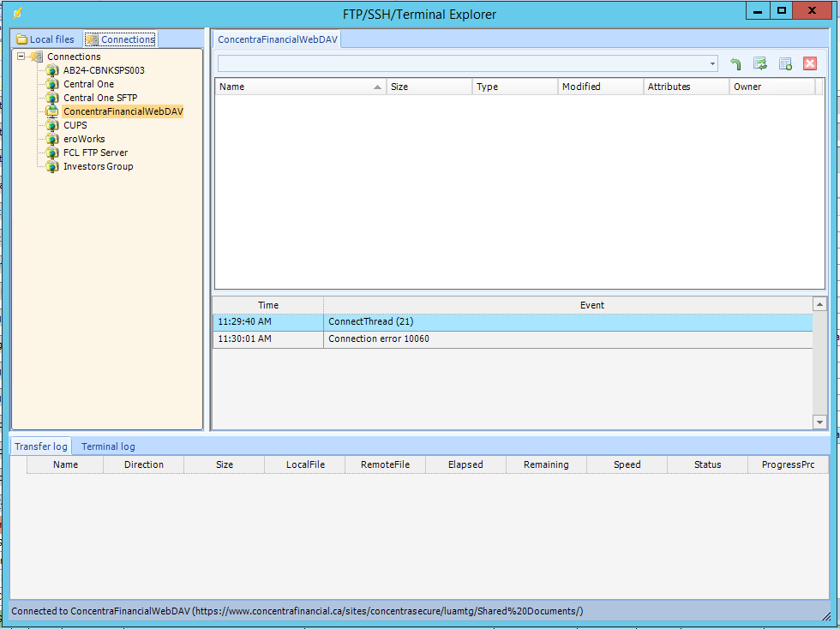
Task: Switch to the Local files tab
Action: point(45,39)
